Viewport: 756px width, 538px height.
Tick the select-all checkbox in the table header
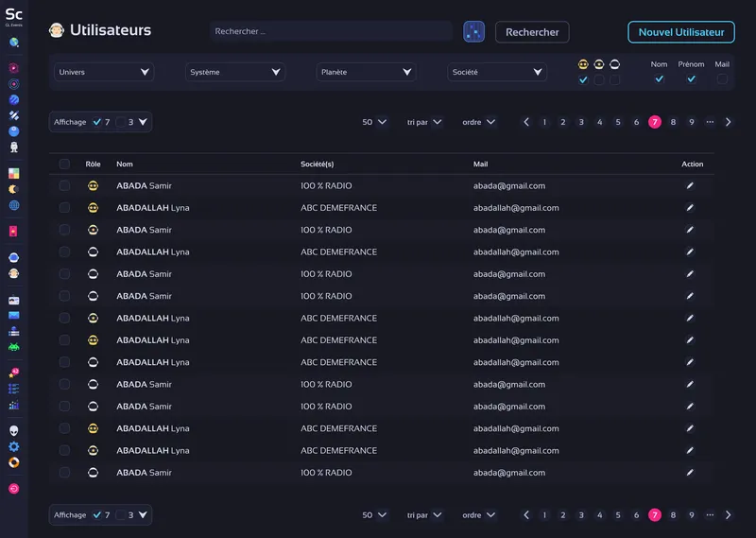click(x=64, y=165)
